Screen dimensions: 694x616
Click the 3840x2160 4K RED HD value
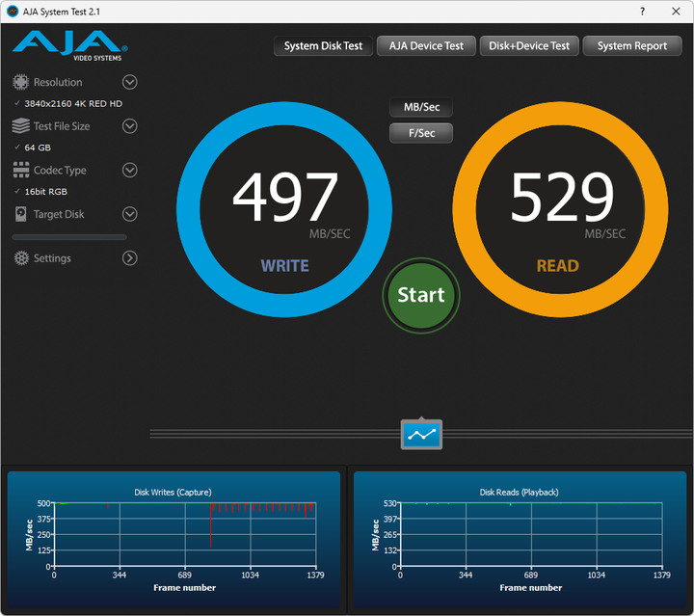pyautogui.click(x=73, y=103)
